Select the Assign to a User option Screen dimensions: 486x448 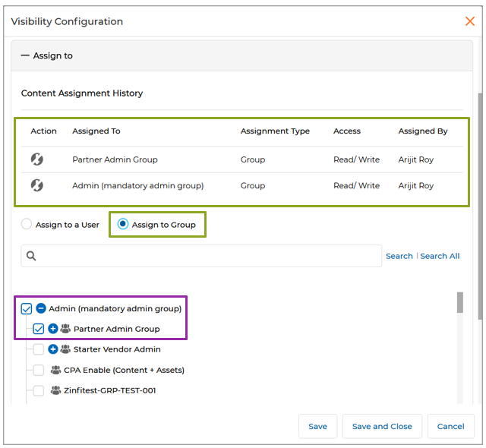tap(27, 225)
